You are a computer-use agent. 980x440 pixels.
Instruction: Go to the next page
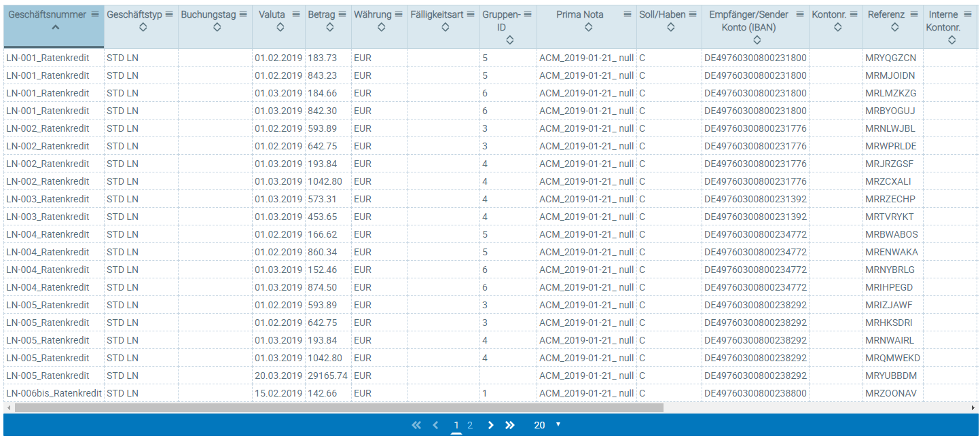coord(490,425)
